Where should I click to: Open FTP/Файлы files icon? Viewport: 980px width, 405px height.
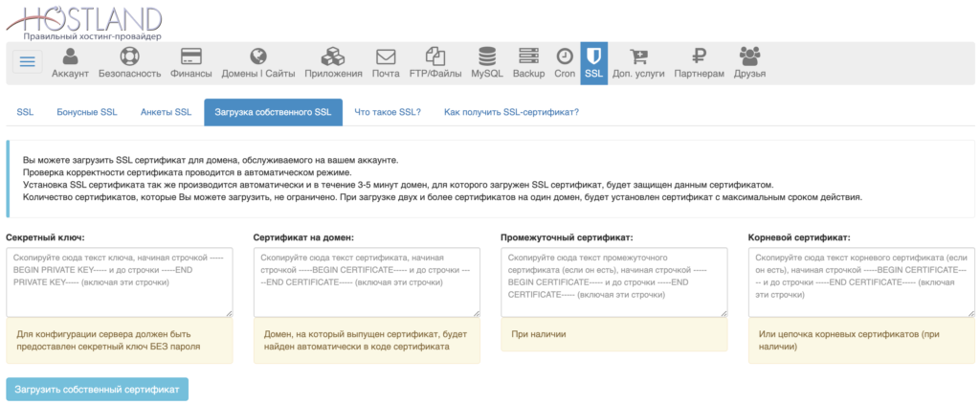tap(435, 56)
